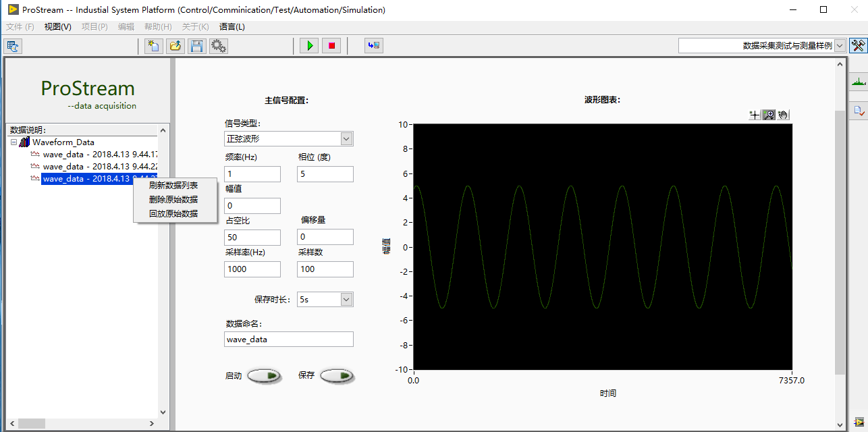The width and height of the screenshot is (868, 432).
Task: Collapse the Waveform_Data tree node
Action: [13, 142]
